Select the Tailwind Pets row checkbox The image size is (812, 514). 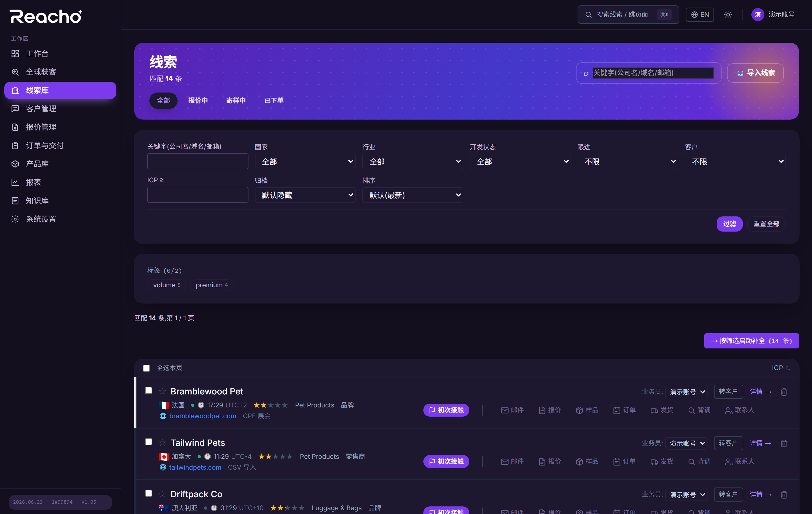[x=148, y=442]
